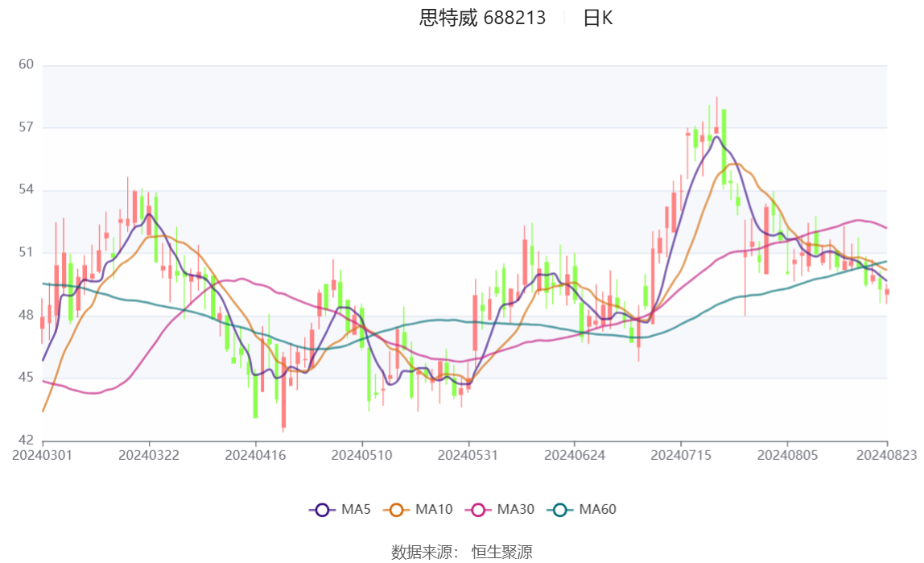Screen dimensions: 924x563
Task: Toggle the MA5 legend series
Action: (x=340, y=509)
